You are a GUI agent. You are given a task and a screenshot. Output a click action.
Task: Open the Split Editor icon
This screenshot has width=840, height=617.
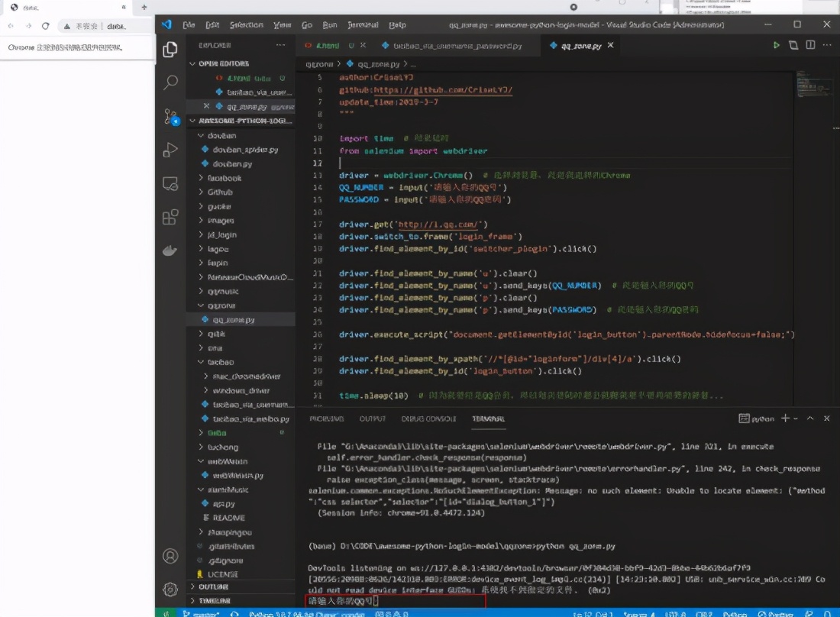811,45
